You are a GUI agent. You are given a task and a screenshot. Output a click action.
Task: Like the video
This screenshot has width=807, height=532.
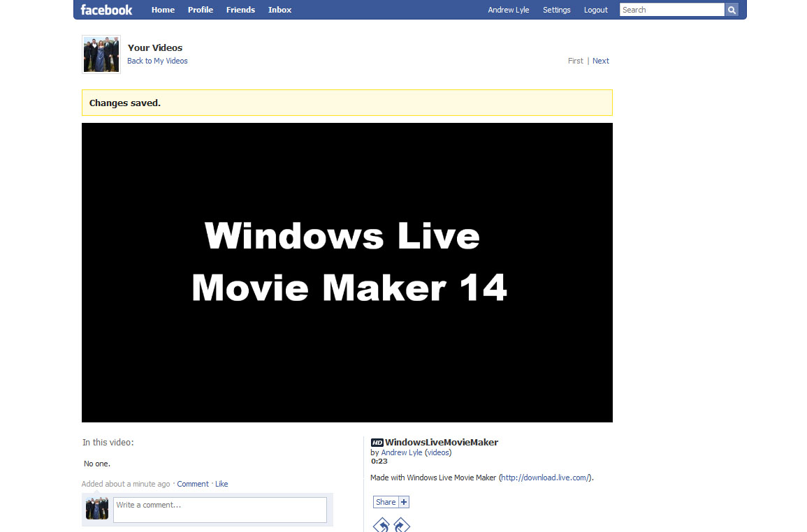coord(221,484)
